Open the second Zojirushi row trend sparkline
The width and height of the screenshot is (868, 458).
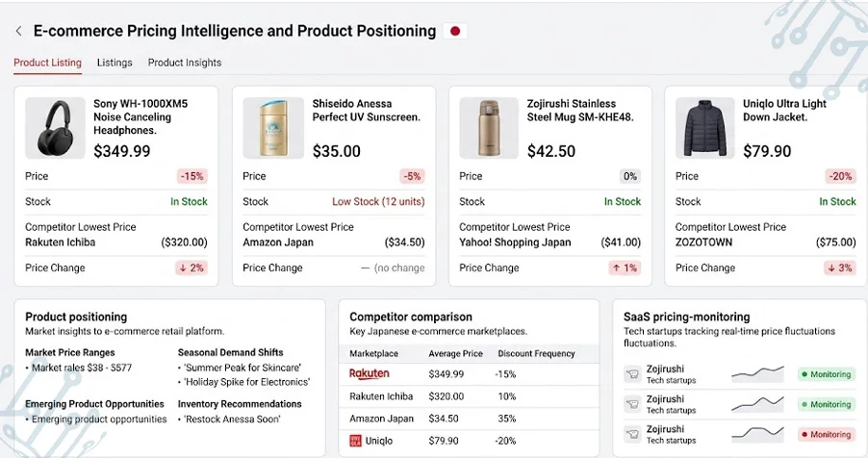click(758, 404)
